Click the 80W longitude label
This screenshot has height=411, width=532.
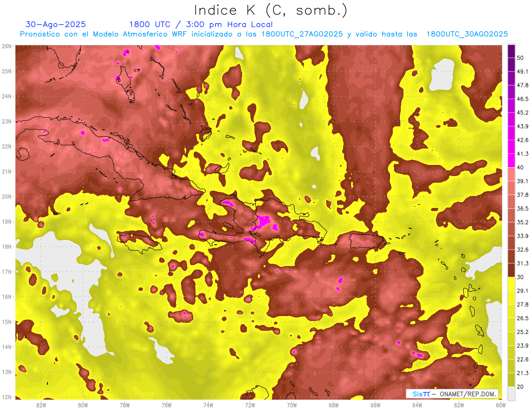(83, 405)
